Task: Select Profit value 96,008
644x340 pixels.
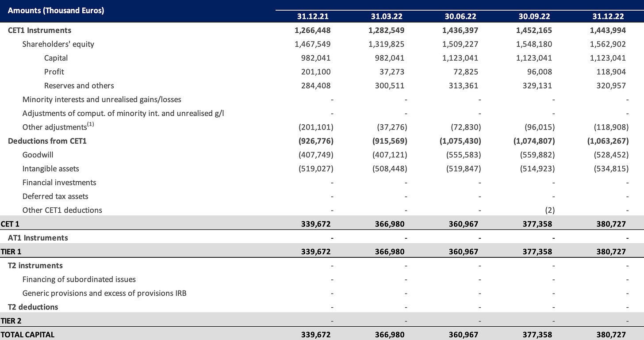Action: [540, 72]
